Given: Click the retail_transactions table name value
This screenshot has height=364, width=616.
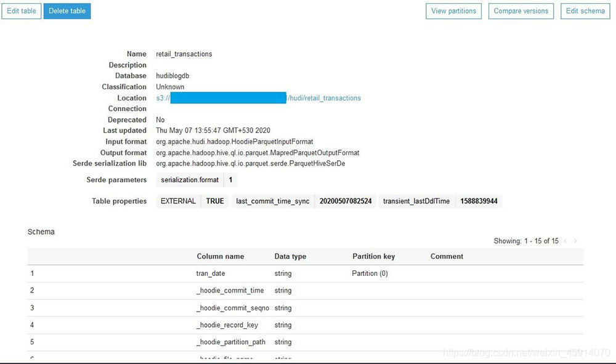Looking at the screenshot, I should [x=184, y=54].
